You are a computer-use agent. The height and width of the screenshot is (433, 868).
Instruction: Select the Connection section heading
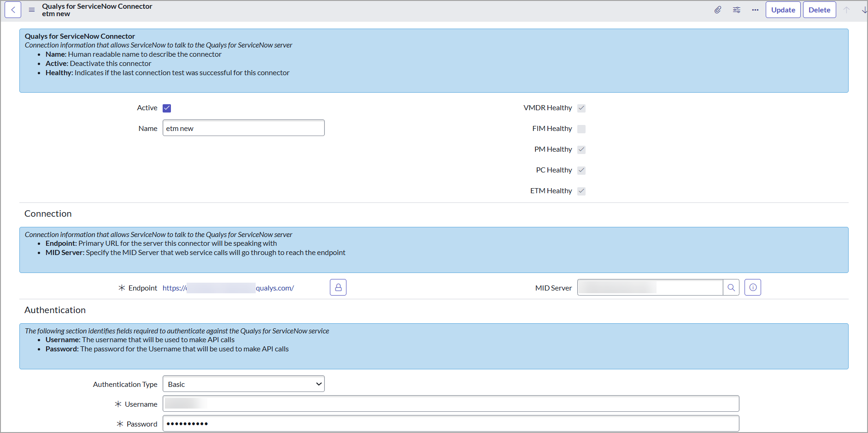[x=48, y=214]
